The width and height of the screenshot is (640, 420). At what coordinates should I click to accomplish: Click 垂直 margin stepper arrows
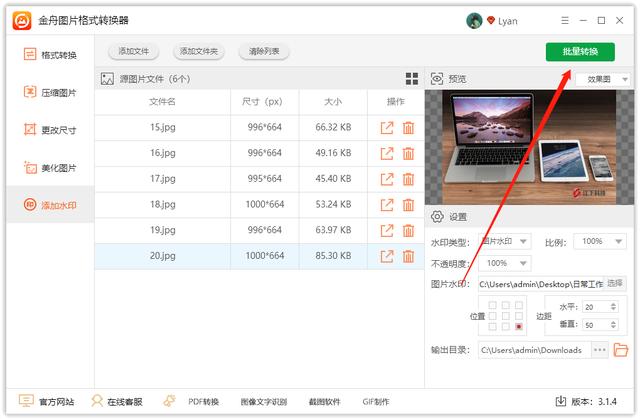coord(613,325)
